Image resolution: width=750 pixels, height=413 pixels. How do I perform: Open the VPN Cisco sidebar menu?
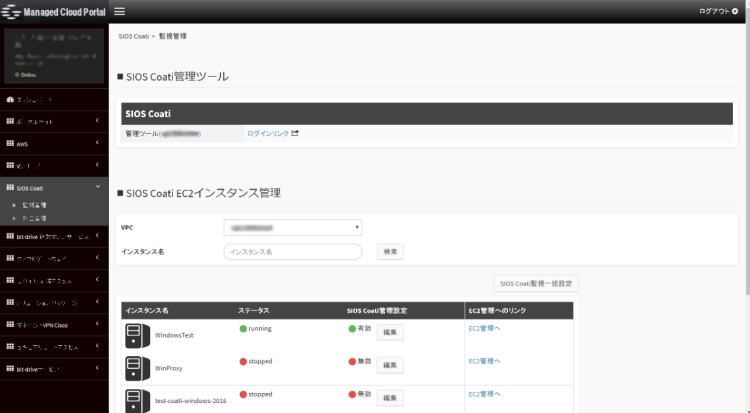[x=54, y=324]
